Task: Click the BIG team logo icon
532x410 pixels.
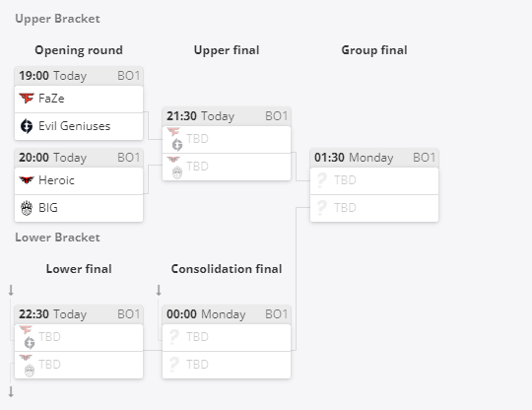Action: 27,208
